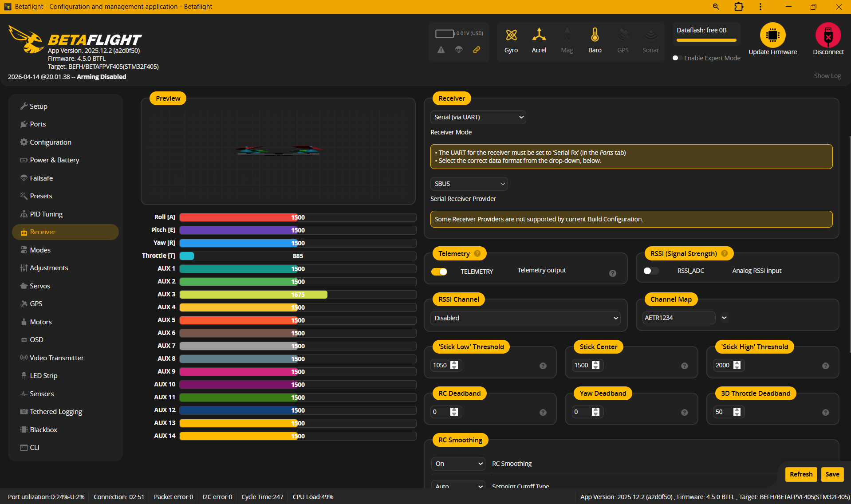Screen dimensions: 851x504
Task: Click the Stick Low Threshold input field
Action: coord(441,365)
